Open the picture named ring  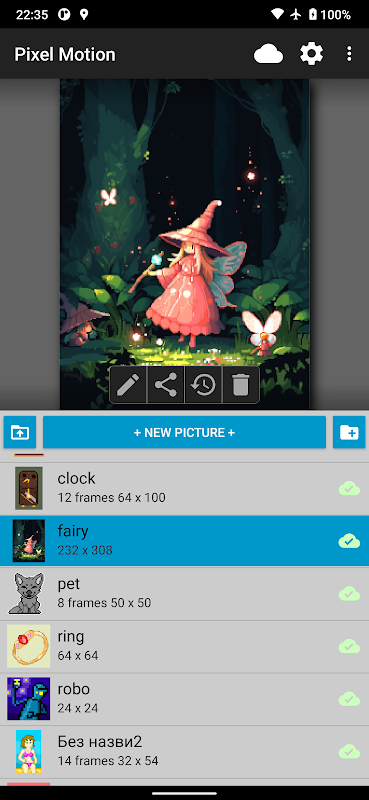(x=184, y=646)
